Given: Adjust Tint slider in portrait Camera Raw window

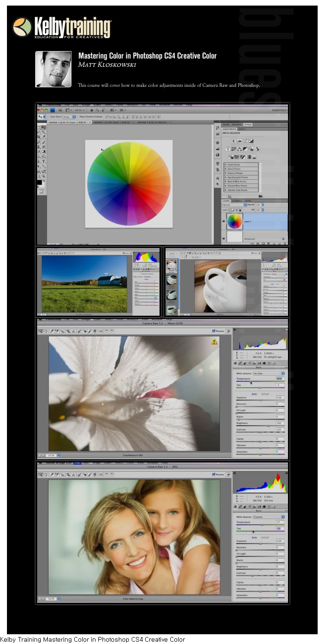Looking at the screenshot, I should pyautogui.click(x=260, y=532).
